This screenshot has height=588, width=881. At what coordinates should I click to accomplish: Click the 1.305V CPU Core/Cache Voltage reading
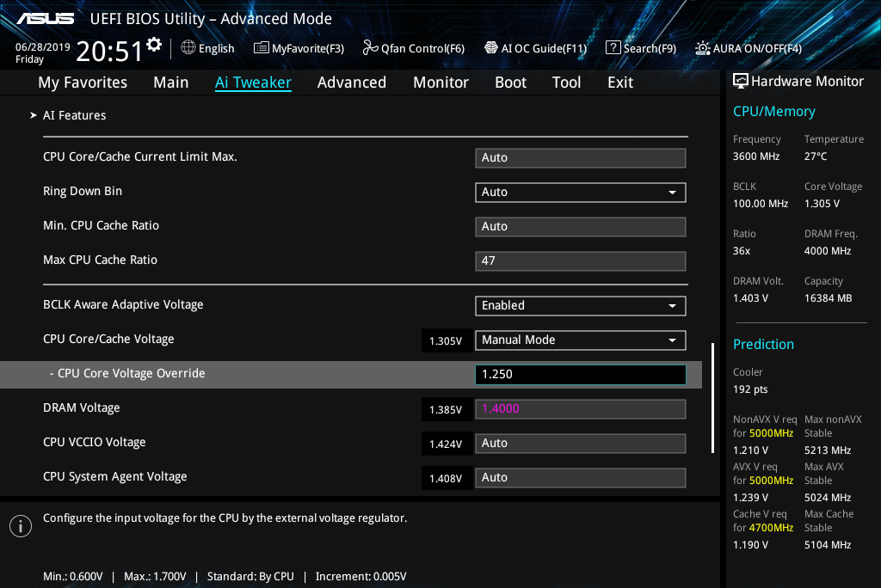click(x=446, y=341)
